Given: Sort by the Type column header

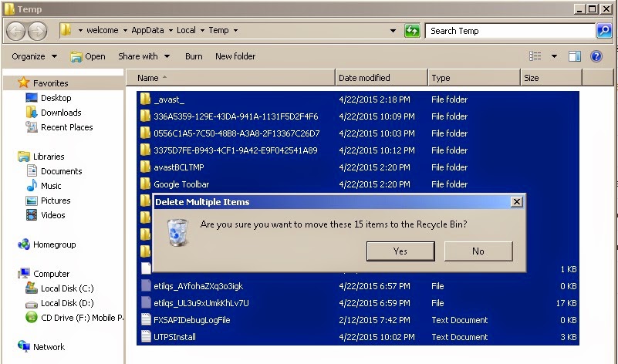Looking at the screenshot, I should click(x=474, y=78).
